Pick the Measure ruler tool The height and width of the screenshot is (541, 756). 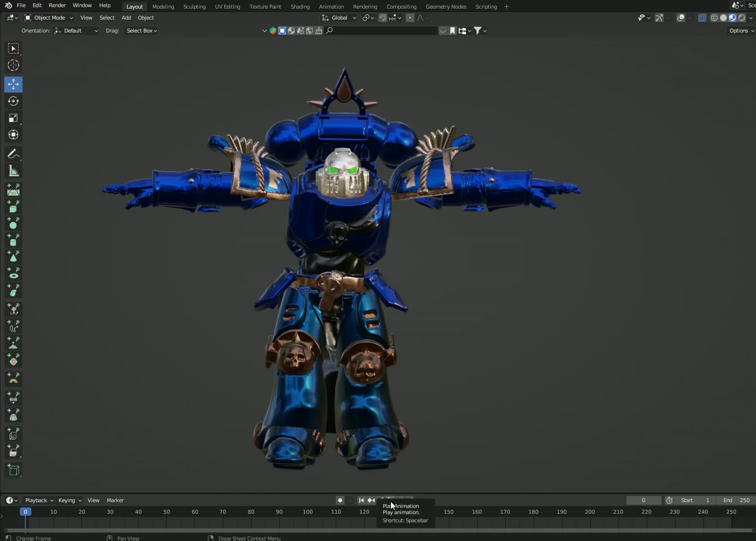tap(13, 171)
